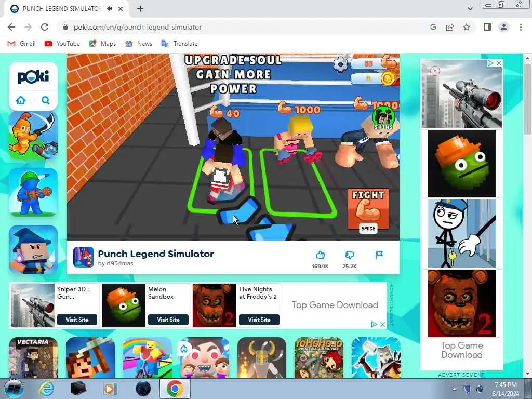The width and height of the screenshot is (532, 399).
Task: Open the orange dragon game thumbnail in sidebar
Action: coord(33,136)
